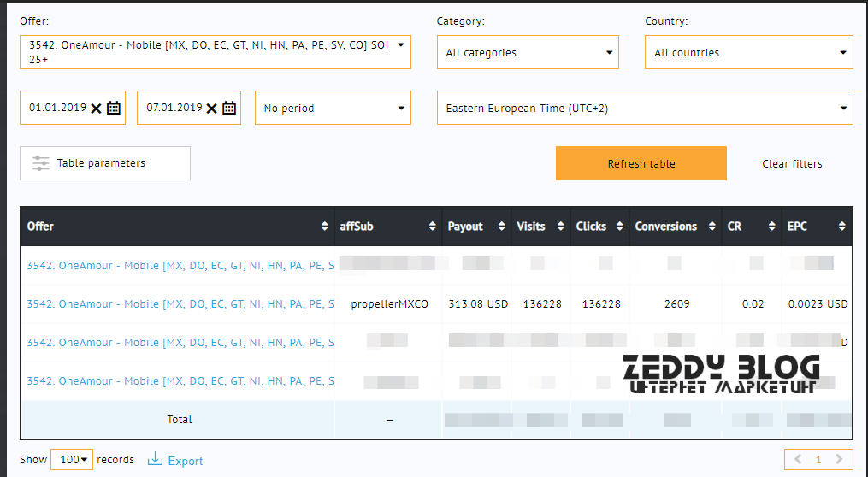
Task: Clear the start date 01.01.2019 with X icon
Action: pyautogui.click(x=96, y=109)
